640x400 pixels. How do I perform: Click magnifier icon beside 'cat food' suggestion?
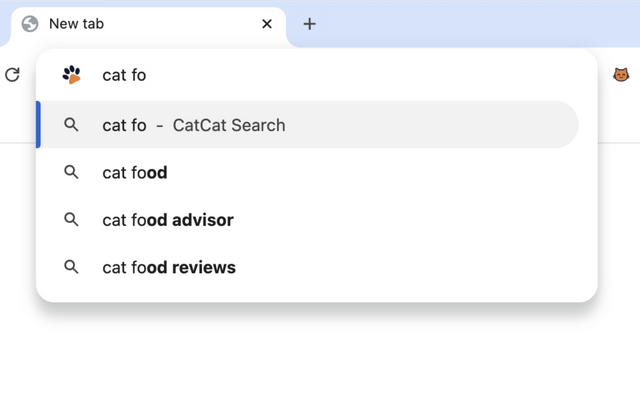tap(71, 172)
